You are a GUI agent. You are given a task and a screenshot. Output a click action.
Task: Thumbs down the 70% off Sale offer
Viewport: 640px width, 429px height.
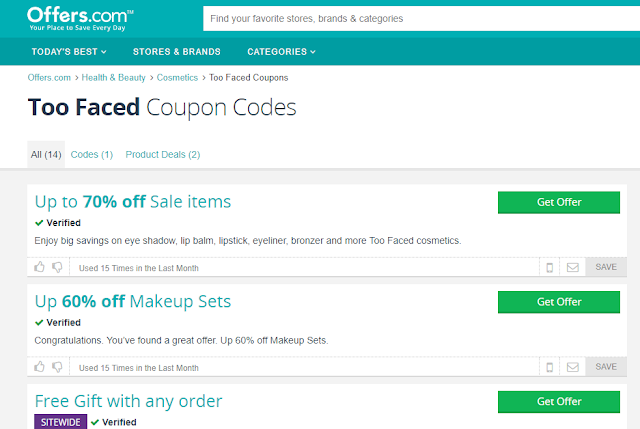point(57,267)
